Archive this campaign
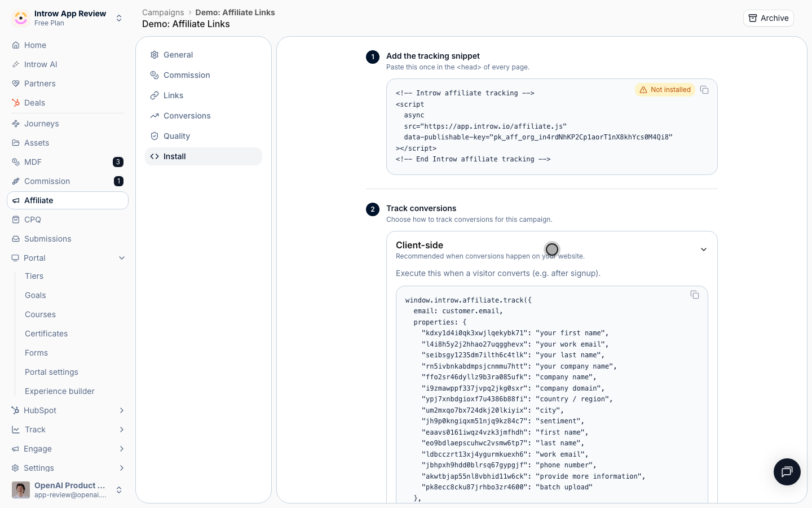Viewport: 812px width, 508px height. 769,18
